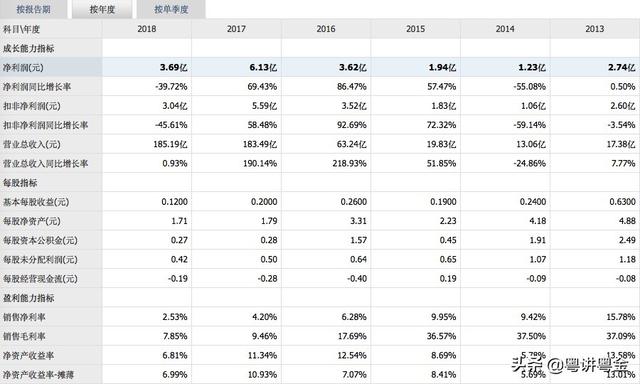Click the 净利润(元) row label
640x384 pixels.
point(23,68)
